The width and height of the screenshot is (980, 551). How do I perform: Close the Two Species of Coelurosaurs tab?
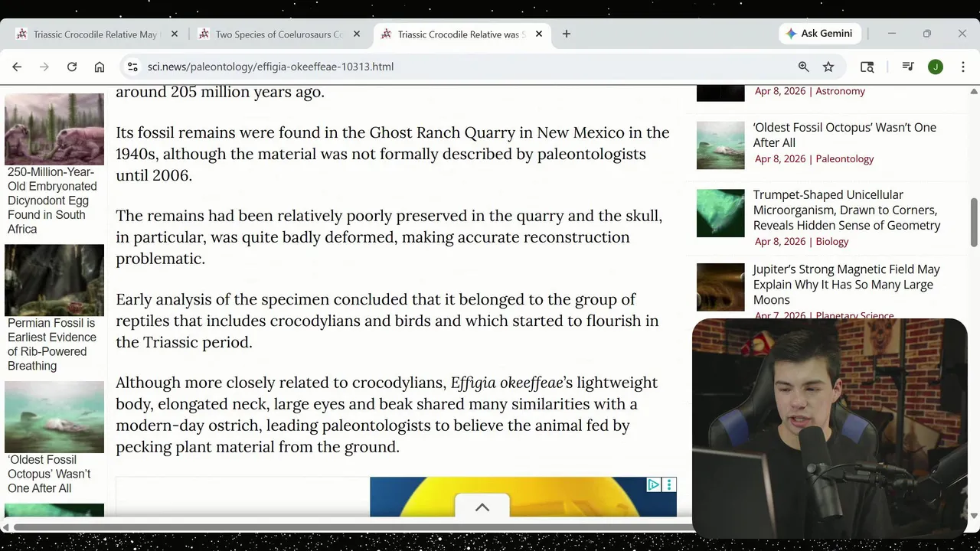(357, 34)
